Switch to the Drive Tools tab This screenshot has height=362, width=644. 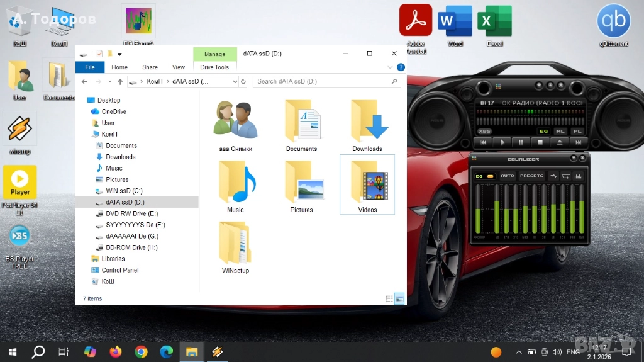click(x=214, y=67)
